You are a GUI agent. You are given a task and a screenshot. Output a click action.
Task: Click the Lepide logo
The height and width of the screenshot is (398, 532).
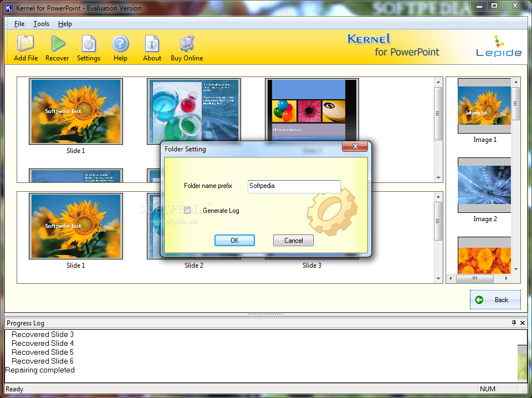tap(498, 46)
